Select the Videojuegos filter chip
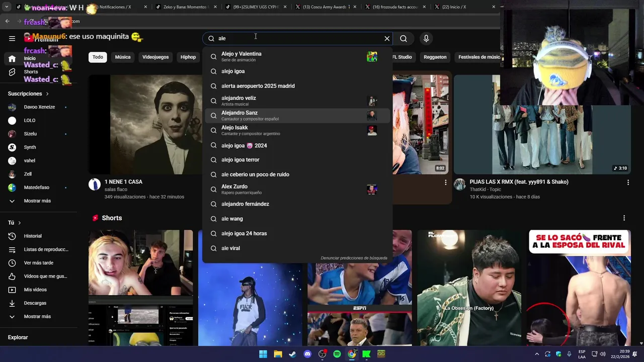Viewport: 644px width, 362px height. click(x=155, y=57)
